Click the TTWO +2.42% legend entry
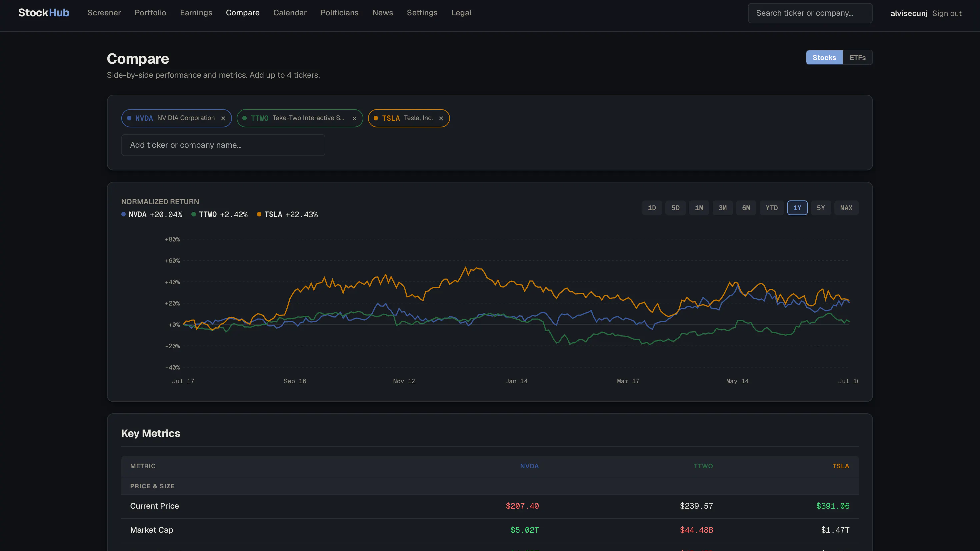 point(220,214)
